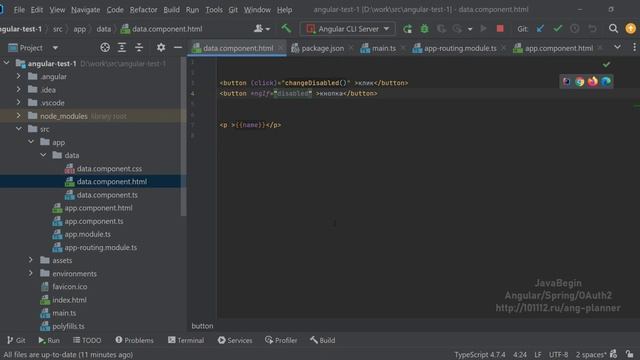The width and height of the screenshot is (640, 360).
Task: Open the Git tool window
Action: tap(16, 340)
